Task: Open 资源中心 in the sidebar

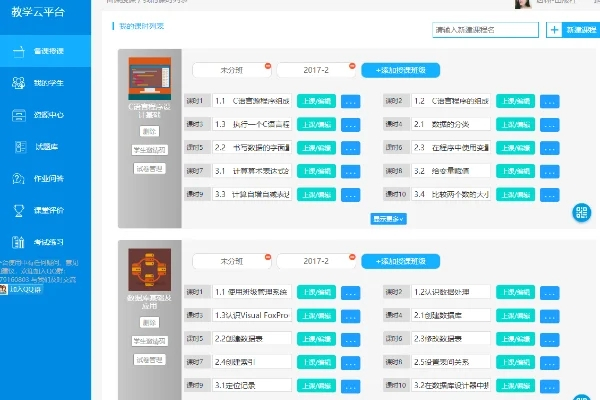Action: point(45,115)
